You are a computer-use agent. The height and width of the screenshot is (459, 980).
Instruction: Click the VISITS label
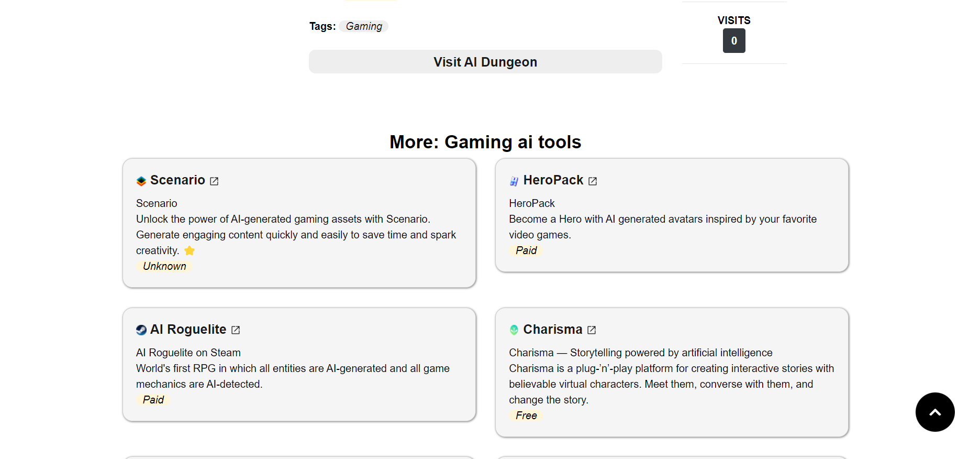(x=734, y=20)
